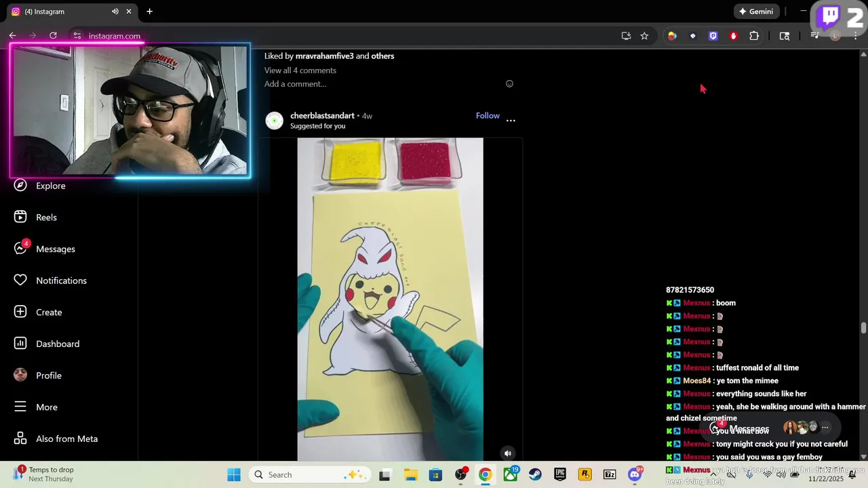Open cheerblastsandart username link
868x488 pixels.
click(x=322, y=116)
